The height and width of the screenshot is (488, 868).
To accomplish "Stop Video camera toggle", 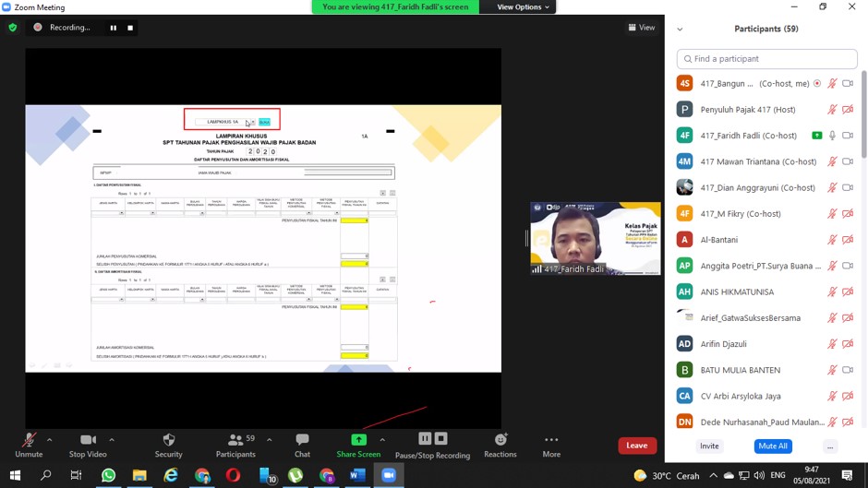I will click(88, 440).
